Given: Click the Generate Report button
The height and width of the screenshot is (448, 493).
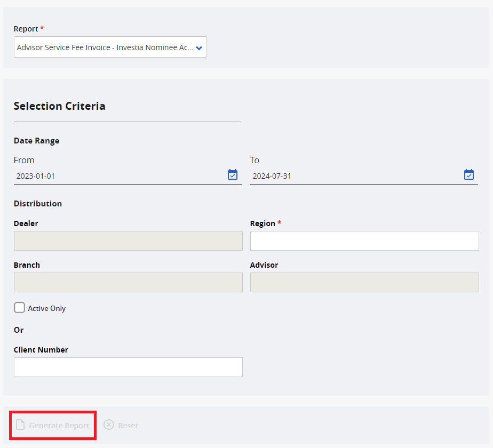Looking at the screenshot, I should click(x=52, y=425).
